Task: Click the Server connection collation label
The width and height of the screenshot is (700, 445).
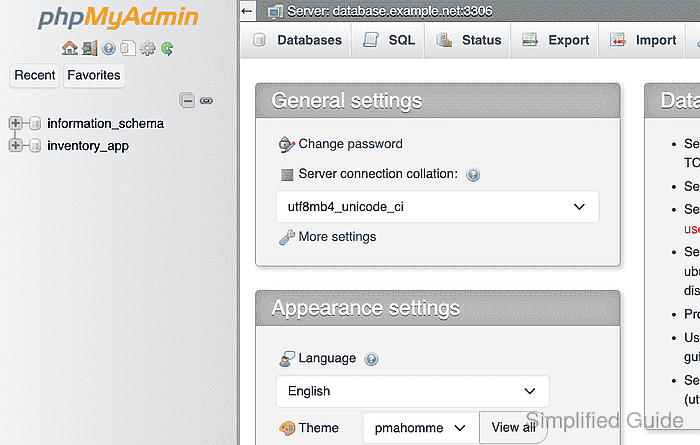Action: pyautogui.click(x=378, y=174)
